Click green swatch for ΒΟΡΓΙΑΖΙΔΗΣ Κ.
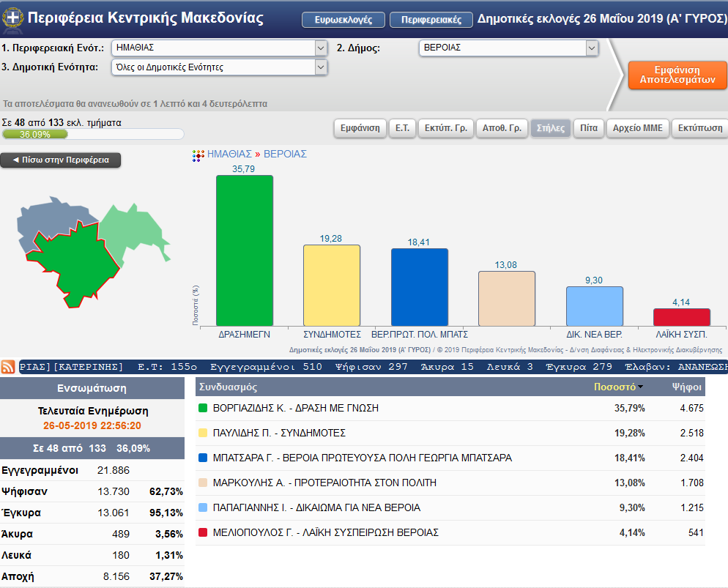The height and width of the screenshot is (588, 728). coord(204,409)
